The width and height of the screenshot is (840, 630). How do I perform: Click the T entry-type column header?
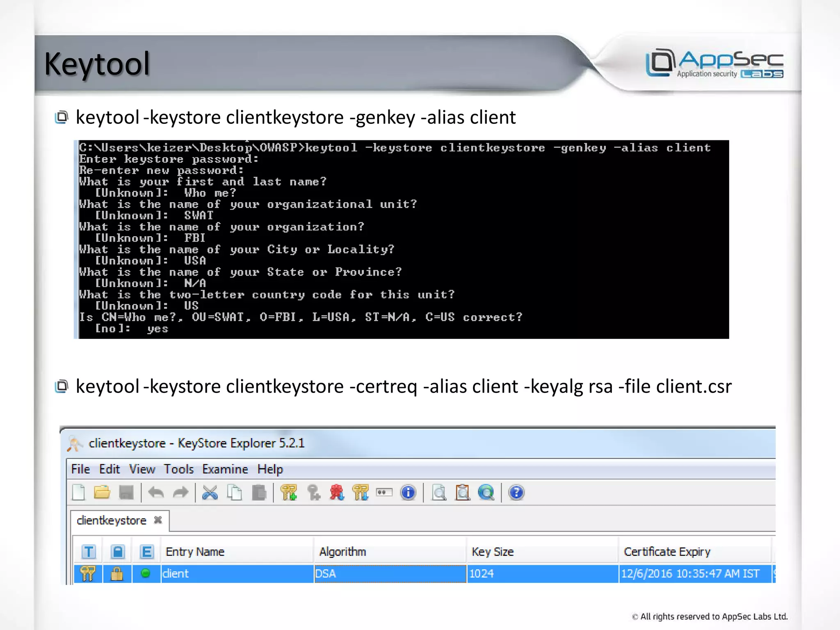[x=89, y=552]
